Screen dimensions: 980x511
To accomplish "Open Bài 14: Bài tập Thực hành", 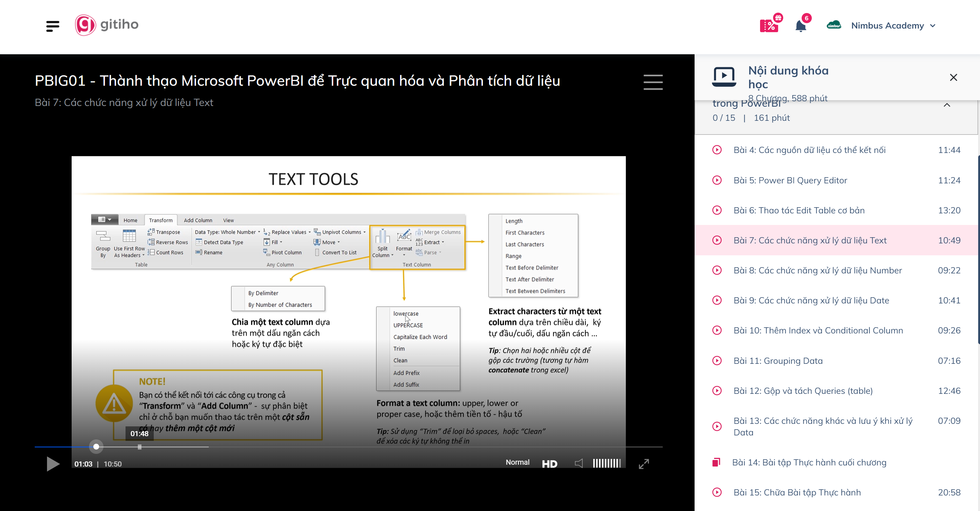I will click(x=836, y=462).
